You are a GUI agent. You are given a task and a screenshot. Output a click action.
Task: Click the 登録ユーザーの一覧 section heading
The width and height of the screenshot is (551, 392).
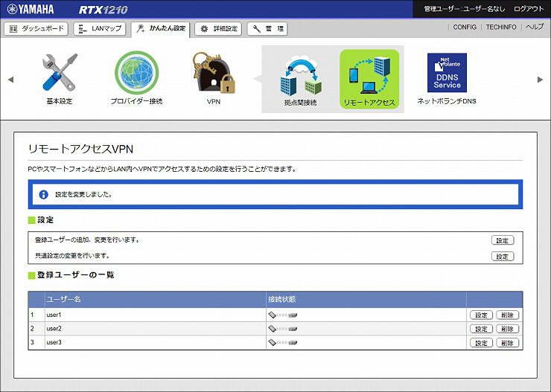point(75,274)
